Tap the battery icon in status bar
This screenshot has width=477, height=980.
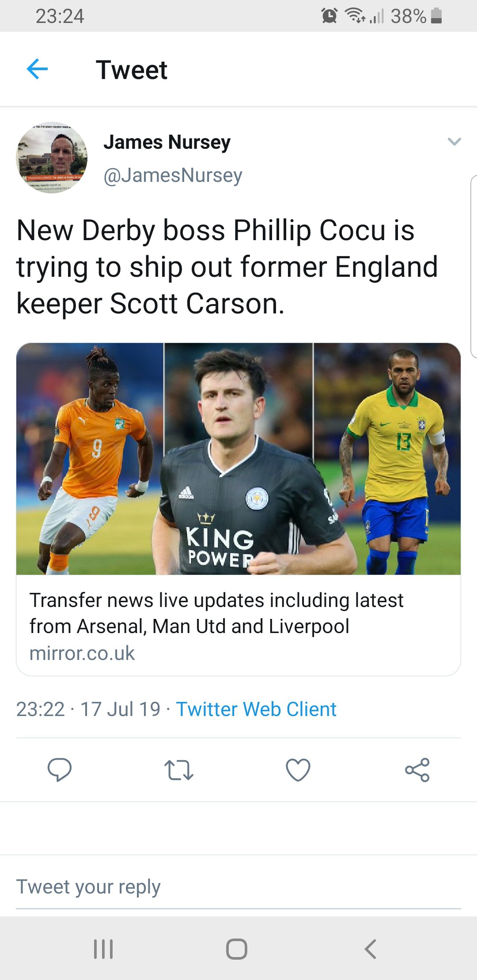pos(436,16)
